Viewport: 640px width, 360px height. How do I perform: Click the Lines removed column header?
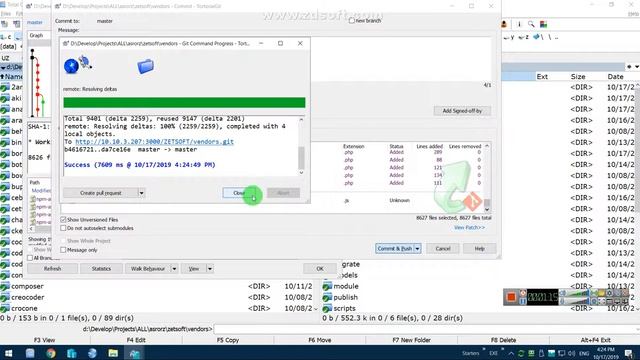[x=465, y=146]
